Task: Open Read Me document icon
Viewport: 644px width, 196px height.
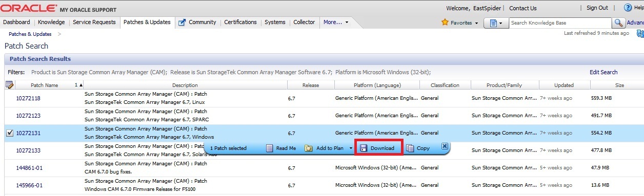Action: pos(270,148)
